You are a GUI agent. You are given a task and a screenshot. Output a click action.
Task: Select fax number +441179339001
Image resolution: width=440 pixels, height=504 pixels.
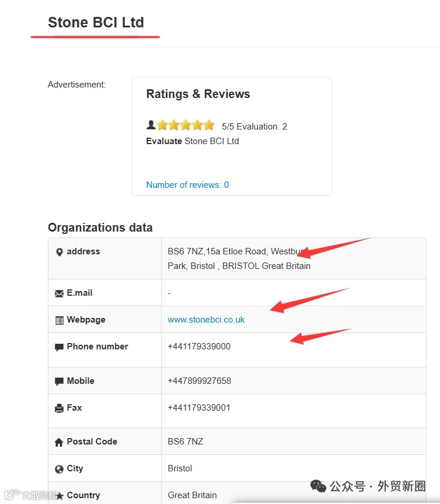tap(199, 408)
